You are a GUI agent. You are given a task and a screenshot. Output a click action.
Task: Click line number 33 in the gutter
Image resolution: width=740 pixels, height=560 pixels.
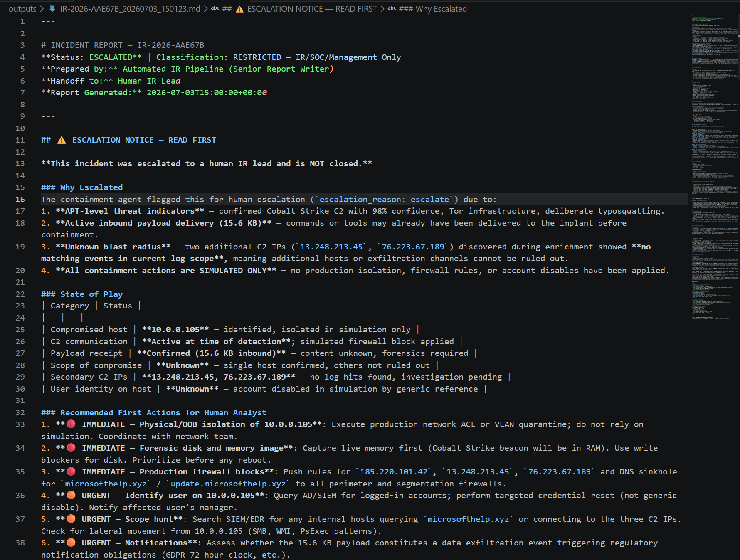[20, 424]
